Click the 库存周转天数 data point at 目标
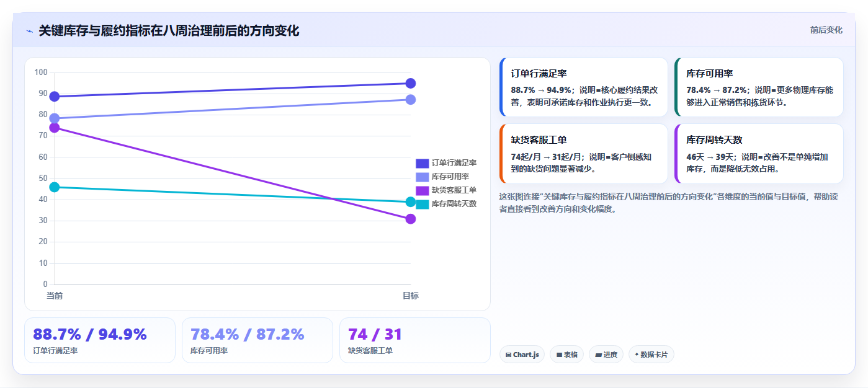Viewport: 868px width, 388px height. tap(411, 202)
